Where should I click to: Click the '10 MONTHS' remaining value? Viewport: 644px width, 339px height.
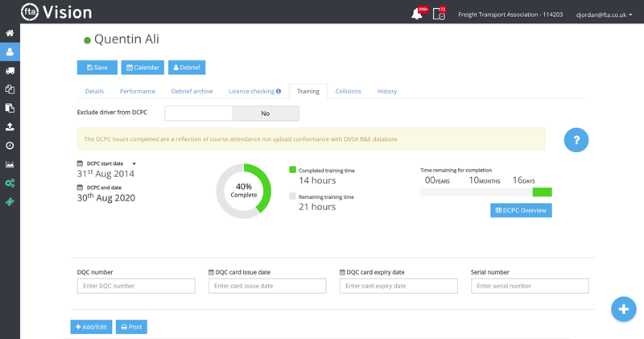[x=485, y=180]
